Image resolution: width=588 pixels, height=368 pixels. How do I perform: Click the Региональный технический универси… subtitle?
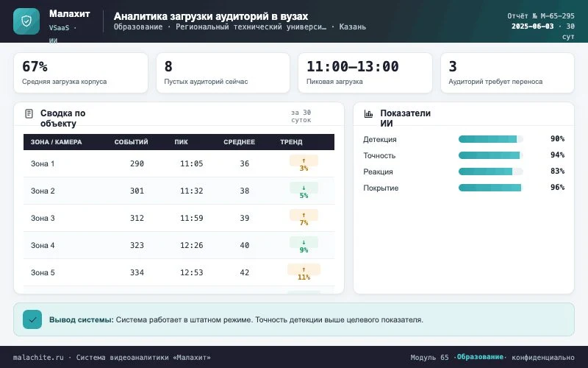(x=251, y=27)
